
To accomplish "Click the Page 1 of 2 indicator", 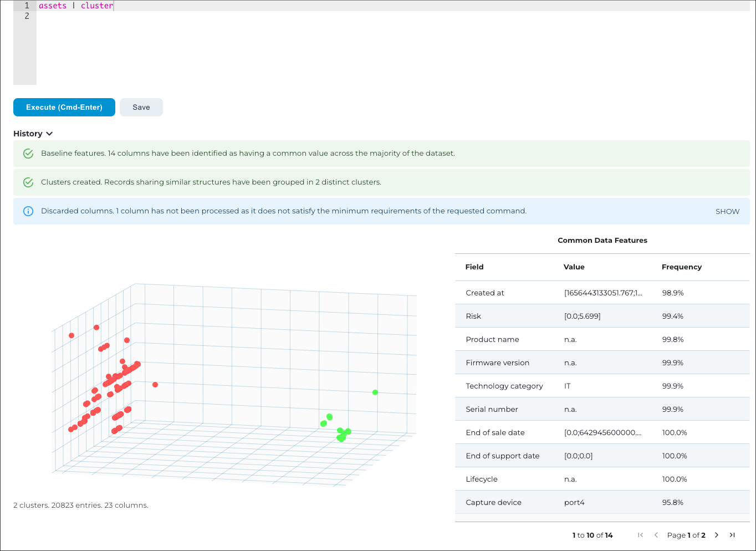I will pos(686,535).
